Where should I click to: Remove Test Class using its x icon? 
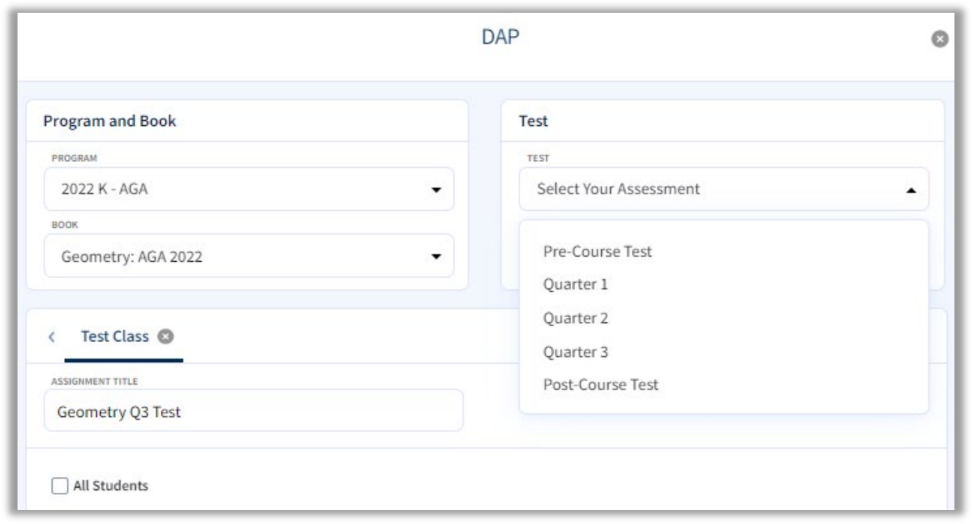pyautogui.click(x=165, y=336)
